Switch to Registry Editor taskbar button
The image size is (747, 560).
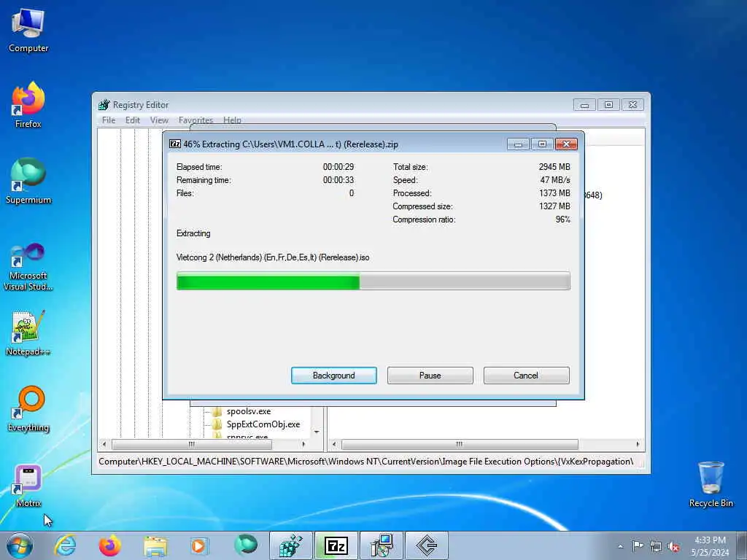[290, 545]
